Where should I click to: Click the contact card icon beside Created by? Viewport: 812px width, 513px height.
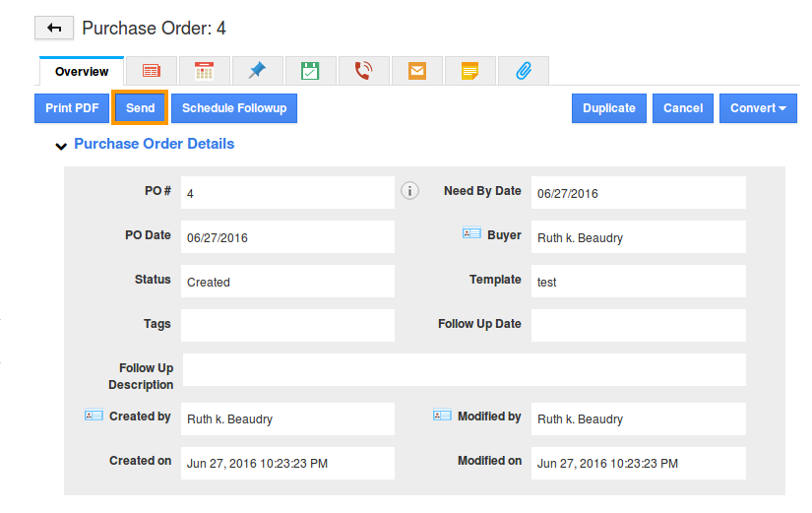(x=94, y=416)
